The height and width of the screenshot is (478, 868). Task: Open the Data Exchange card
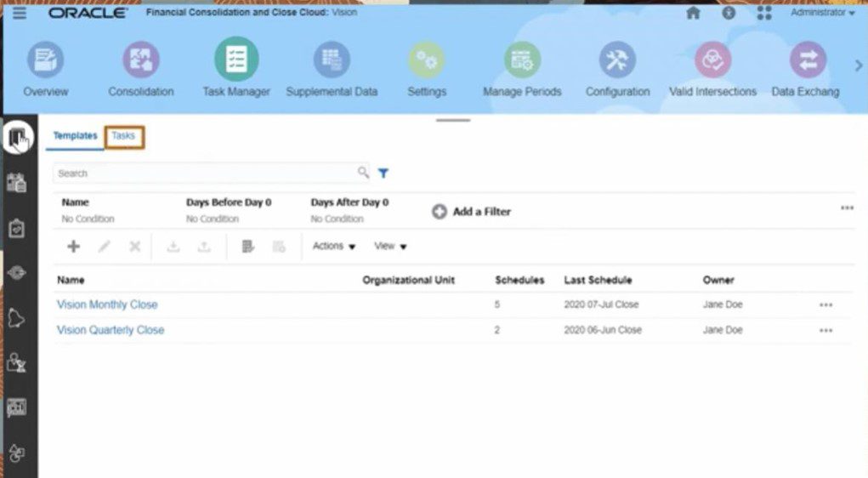point(806,70)
